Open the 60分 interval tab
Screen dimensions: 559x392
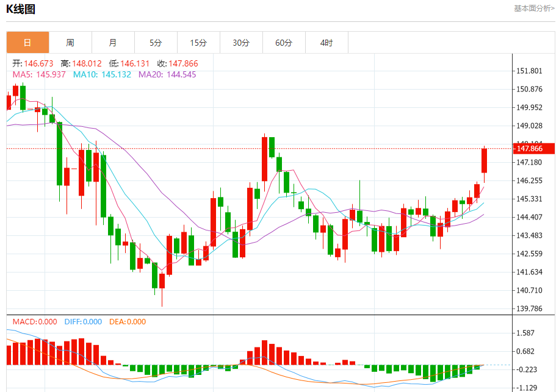[284, 43]
